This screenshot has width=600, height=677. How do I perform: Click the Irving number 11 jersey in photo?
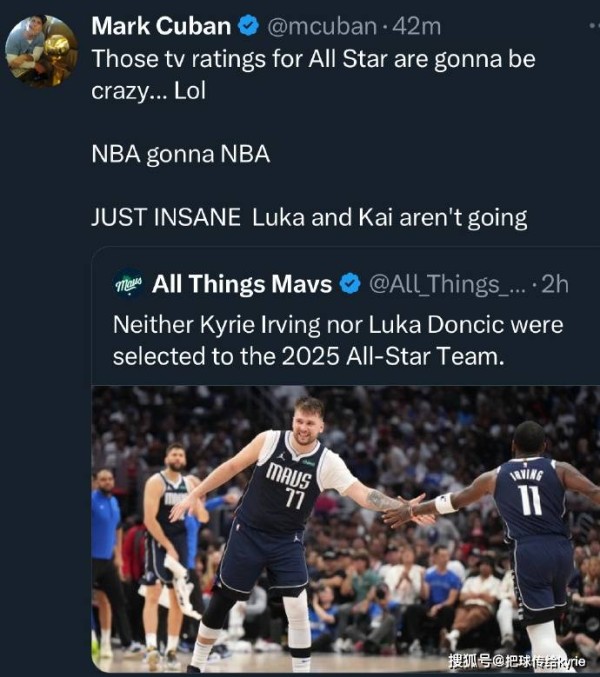[530, 497]
